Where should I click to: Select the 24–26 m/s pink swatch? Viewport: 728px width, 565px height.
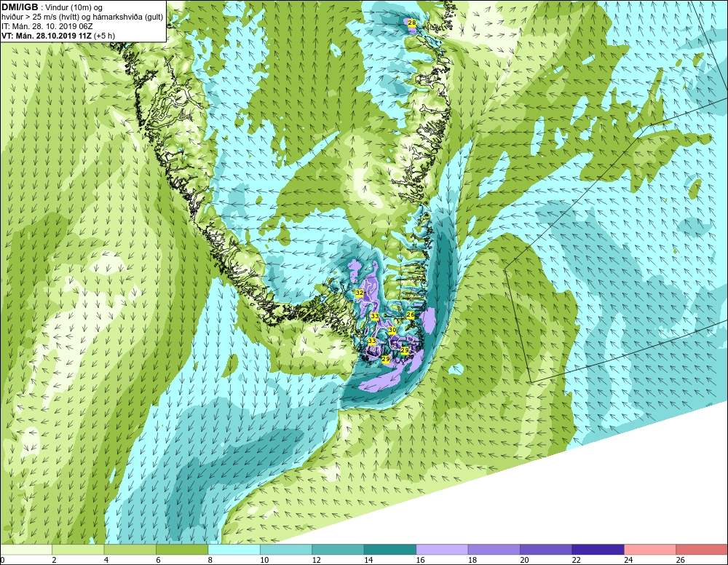pyautogui.click(x=650, y=550)
